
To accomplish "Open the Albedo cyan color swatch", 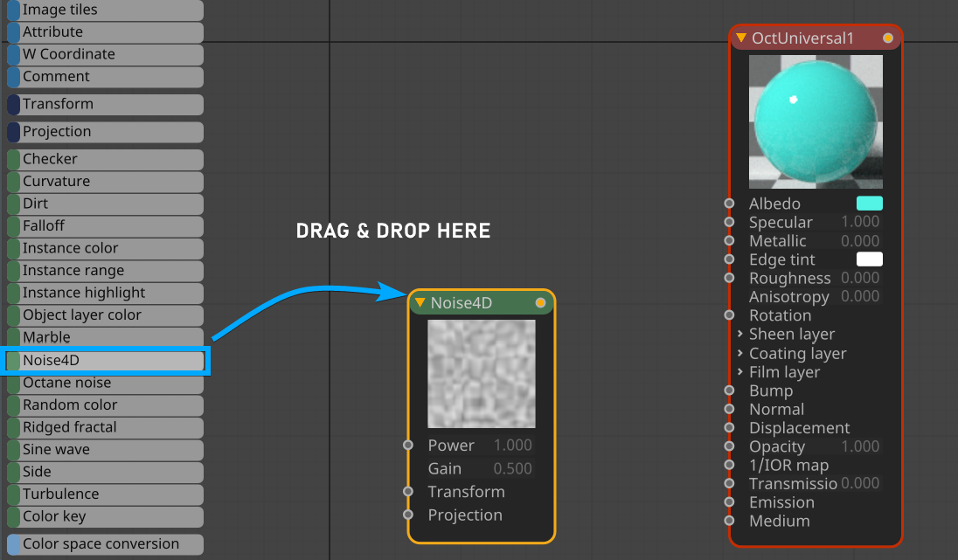I will 869,204.
